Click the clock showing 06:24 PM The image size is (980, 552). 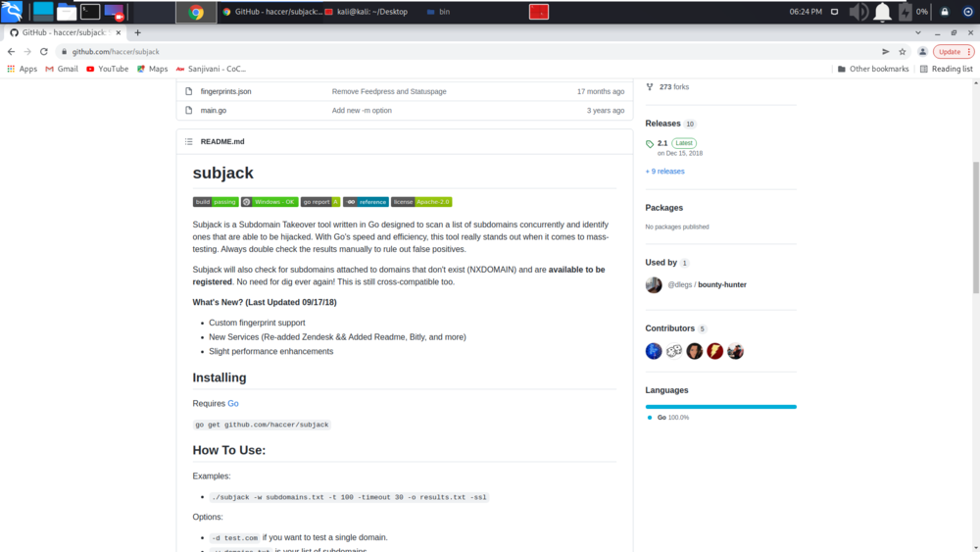(805, 11)
